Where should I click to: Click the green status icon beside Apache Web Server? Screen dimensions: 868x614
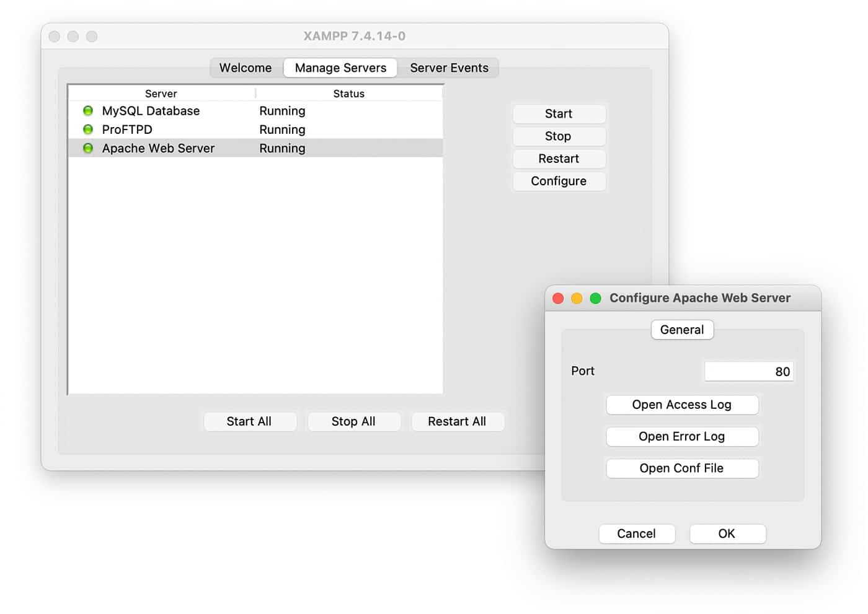tap(88, 148)
